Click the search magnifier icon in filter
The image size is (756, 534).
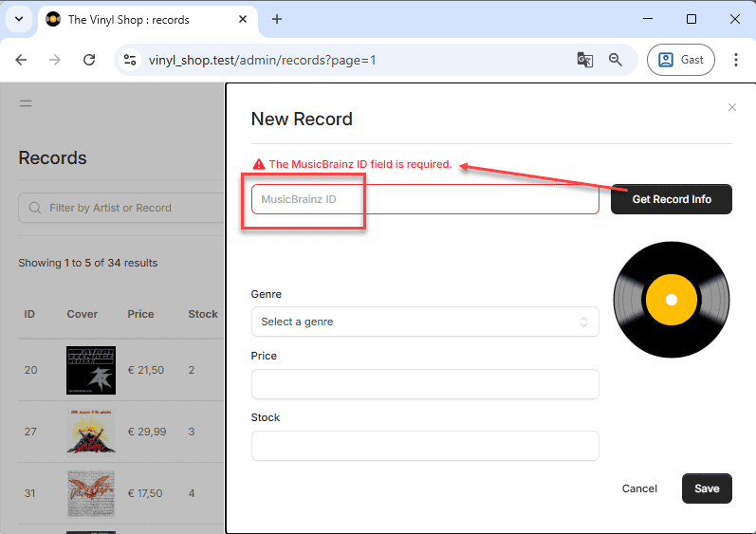point(35,208)
